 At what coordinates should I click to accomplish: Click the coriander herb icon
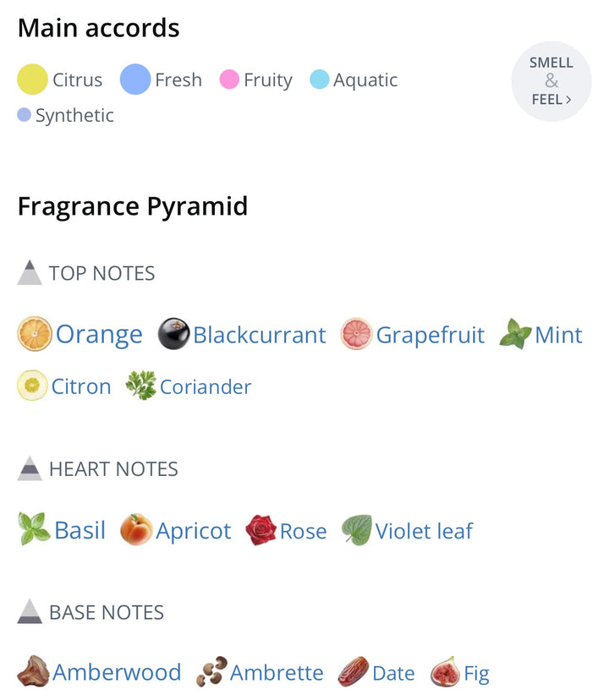(141, 386)
